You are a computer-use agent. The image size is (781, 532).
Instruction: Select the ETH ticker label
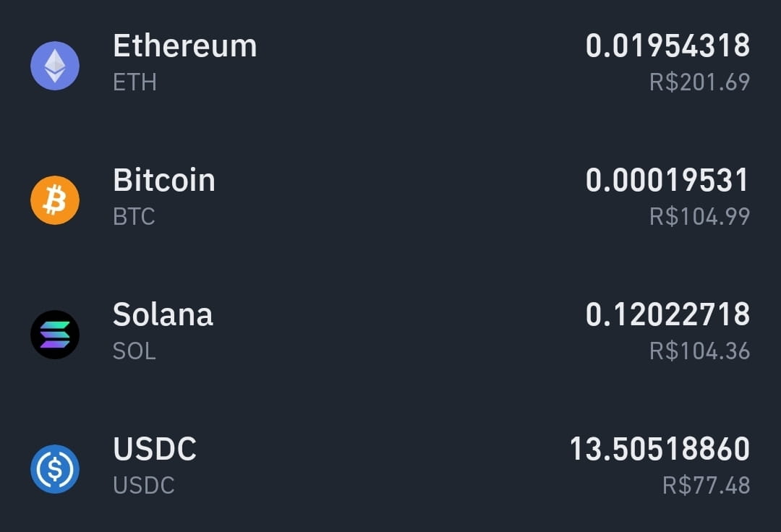(x=135, y=82)
